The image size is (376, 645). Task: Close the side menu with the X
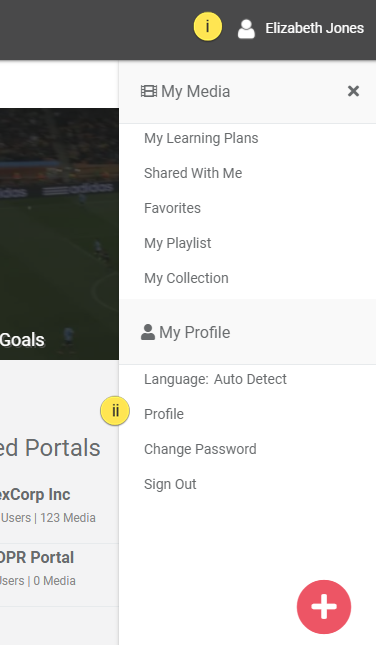pos(353,91)
